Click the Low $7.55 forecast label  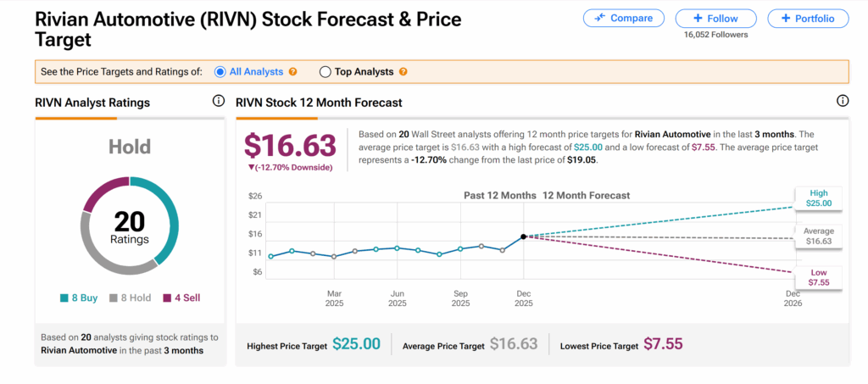tap(818, 278)
